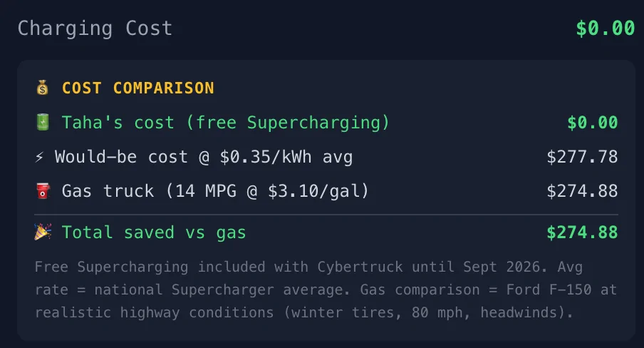The width and height of the screenshot is (644, 348).
Task: Click the realistic highway conditions footnote line
Action: point(304,312)
